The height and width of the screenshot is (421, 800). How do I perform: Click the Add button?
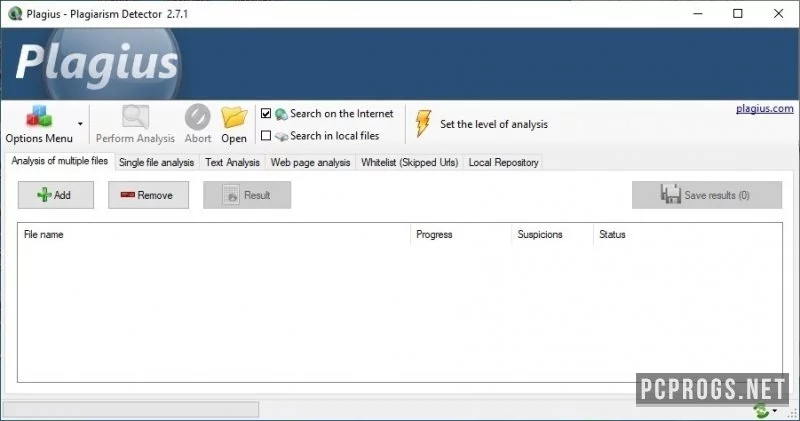point(56,195)
